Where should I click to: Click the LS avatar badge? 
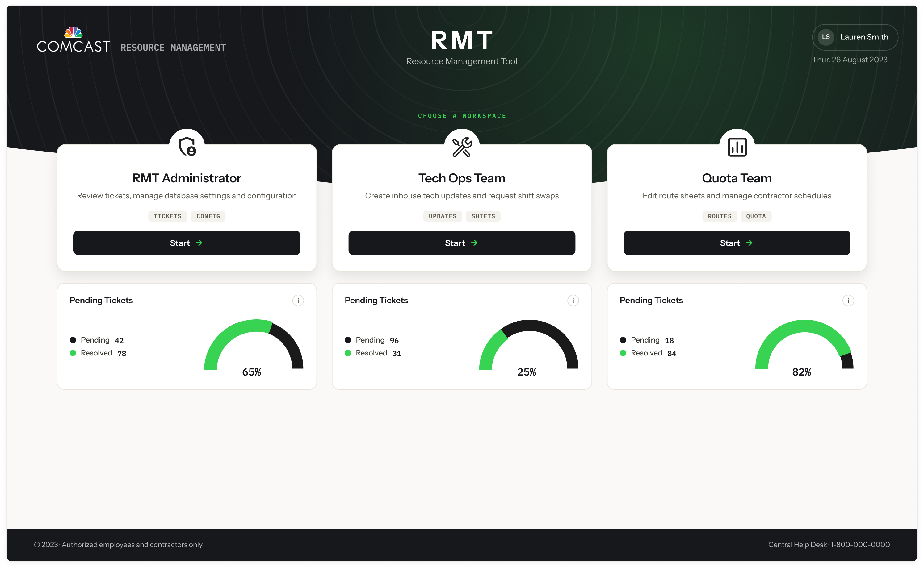826,37
